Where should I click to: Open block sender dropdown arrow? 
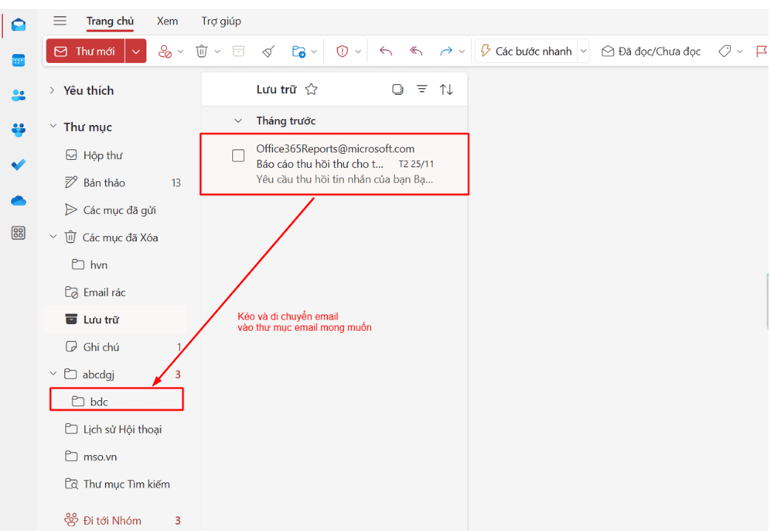click(180, 52)
